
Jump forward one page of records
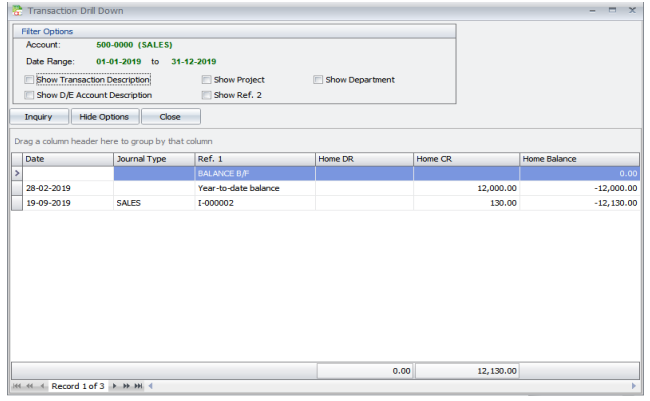(126, 386)
